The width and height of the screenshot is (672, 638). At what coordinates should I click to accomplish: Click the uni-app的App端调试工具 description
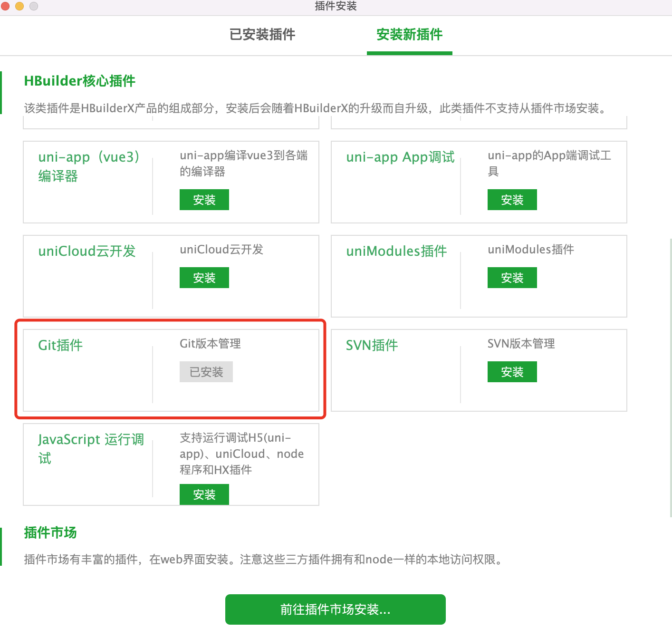click(x=549, y=163)
